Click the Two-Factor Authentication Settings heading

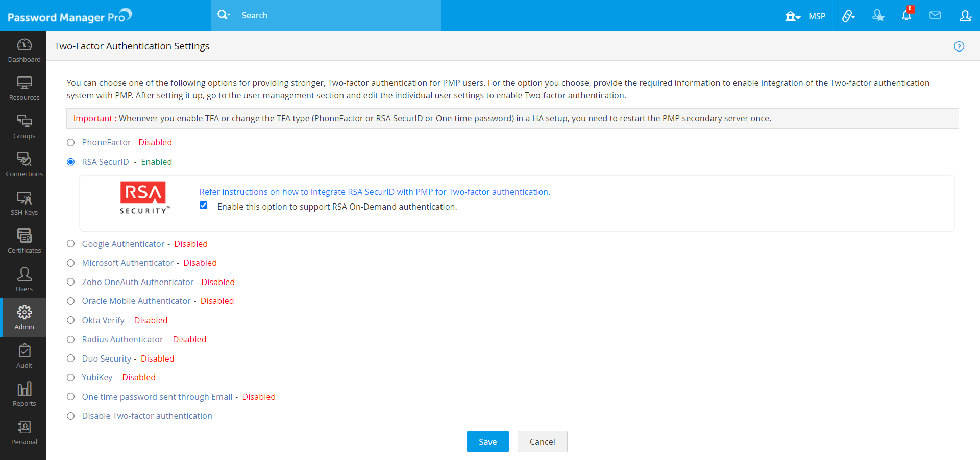[x=132, y=46]
